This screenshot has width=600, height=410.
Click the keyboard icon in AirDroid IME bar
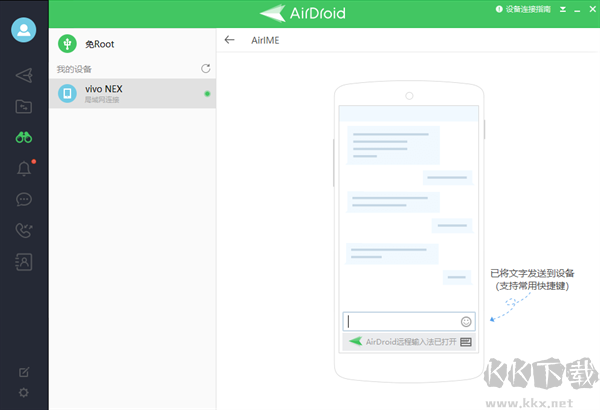pos(466,342)
